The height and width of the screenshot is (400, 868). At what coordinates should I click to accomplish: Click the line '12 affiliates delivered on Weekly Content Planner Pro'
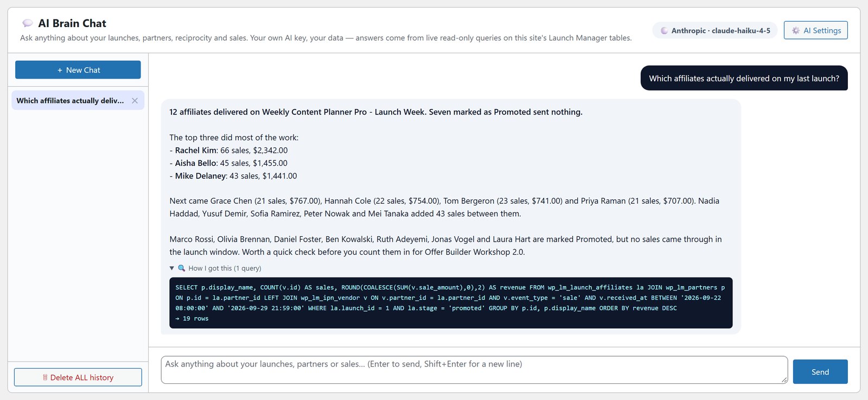[376, 112]
